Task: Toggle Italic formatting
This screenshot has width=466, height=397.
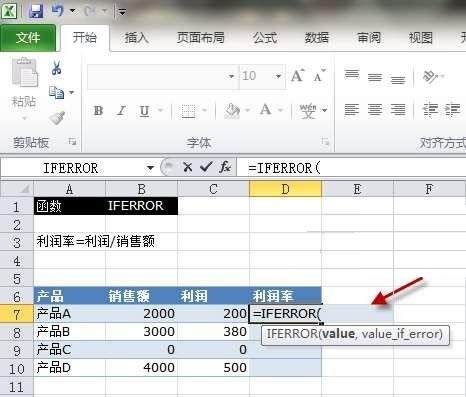Action: (122, 110)
